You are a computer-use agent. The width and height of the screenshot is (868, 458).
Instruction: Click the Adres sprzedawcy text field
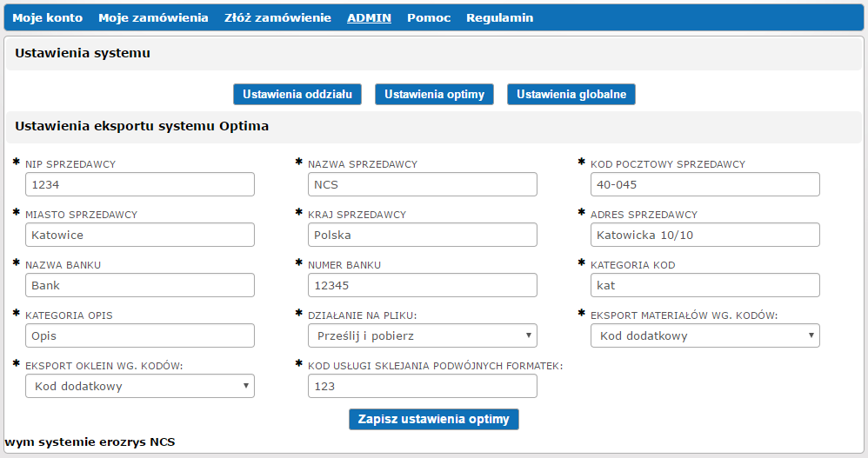click(704, 235)
